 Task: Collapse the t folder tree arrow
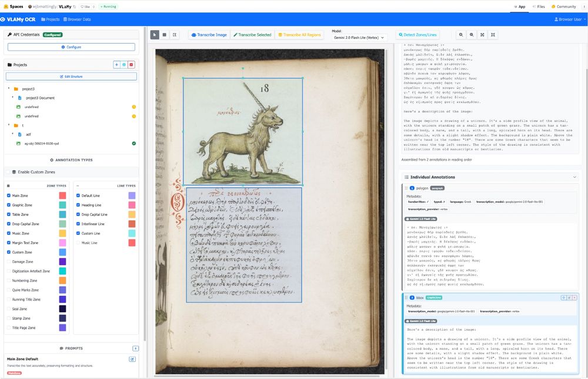coord(9,125)
